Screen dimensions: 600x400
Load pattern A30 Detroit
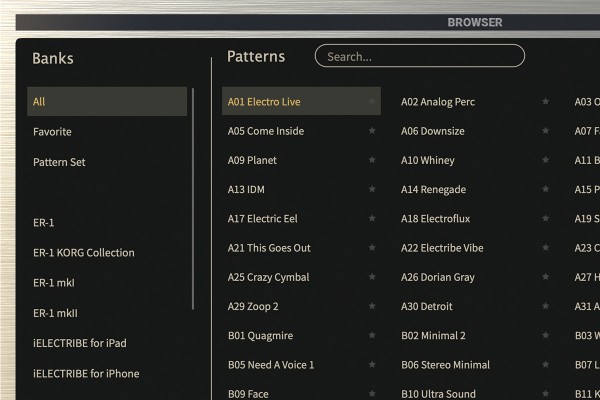coord(427,306)
